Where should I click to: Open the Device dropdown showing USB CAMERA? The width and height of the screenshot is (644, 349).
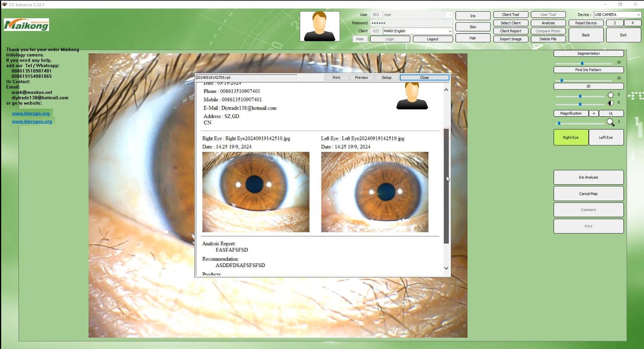click(617, 14)
